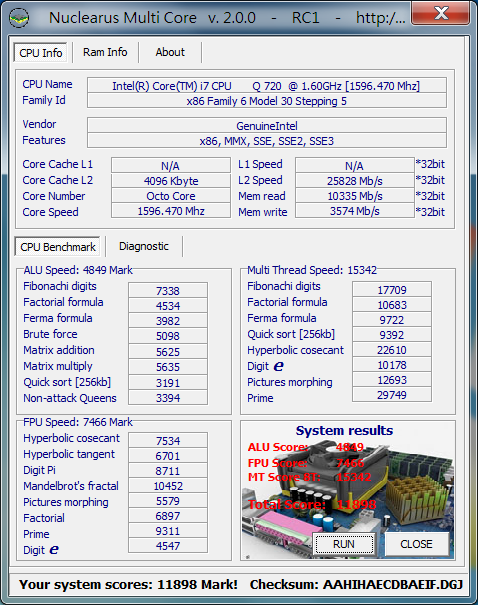Open the Ram Info tab
The width and height of the screenshot is (478, 605).
105,52
